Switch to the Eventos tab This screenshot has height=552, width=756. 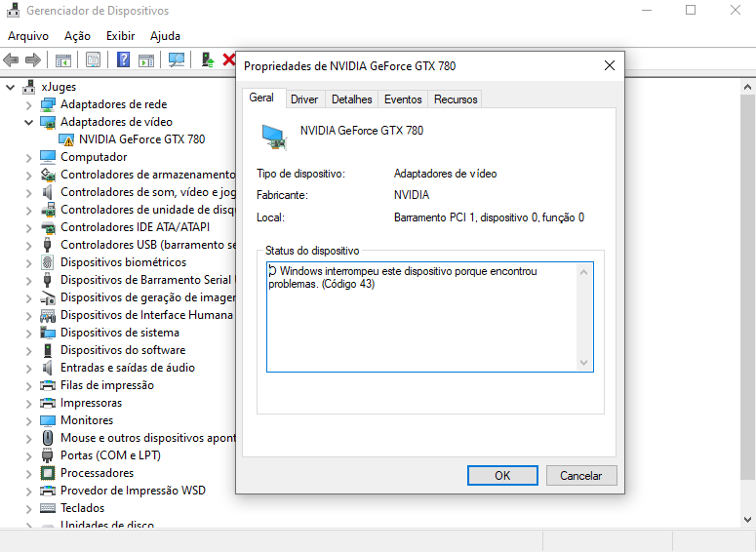tap(403, 99)
